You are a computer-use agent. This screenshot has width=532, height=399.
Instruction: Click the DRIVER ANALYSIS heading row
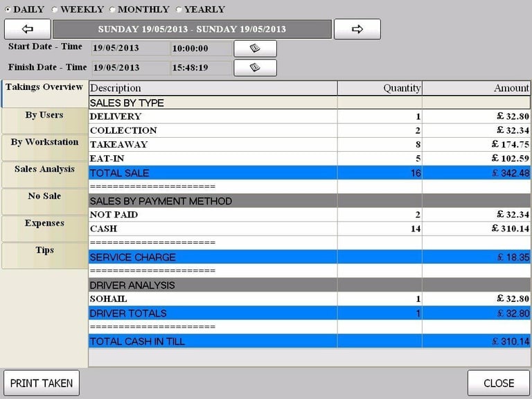point(310,285)
